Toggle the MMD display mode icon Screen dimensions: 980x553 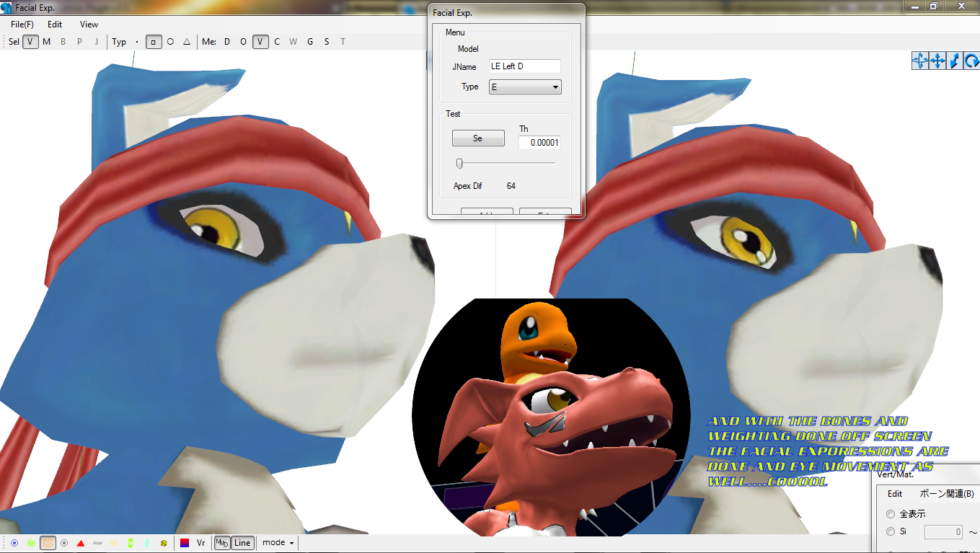pyautogui.click(x=223, y=542)
